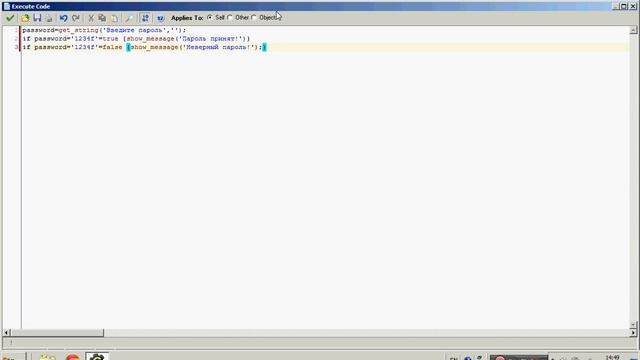The height and width of the screenshot is (360, 640).
Task: Load code from file via open icon
Action: [25, 18]
